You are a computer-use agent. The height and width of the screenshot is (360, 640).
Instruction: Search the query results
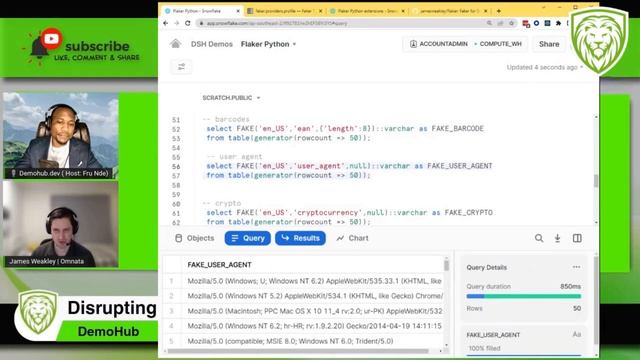pos(539,238)
